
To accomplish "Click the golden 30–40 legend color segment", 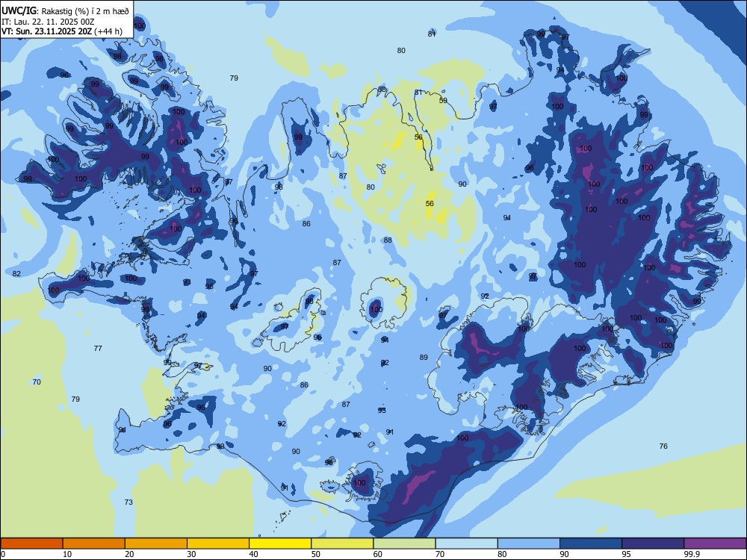I will click(x=218, y=544).
